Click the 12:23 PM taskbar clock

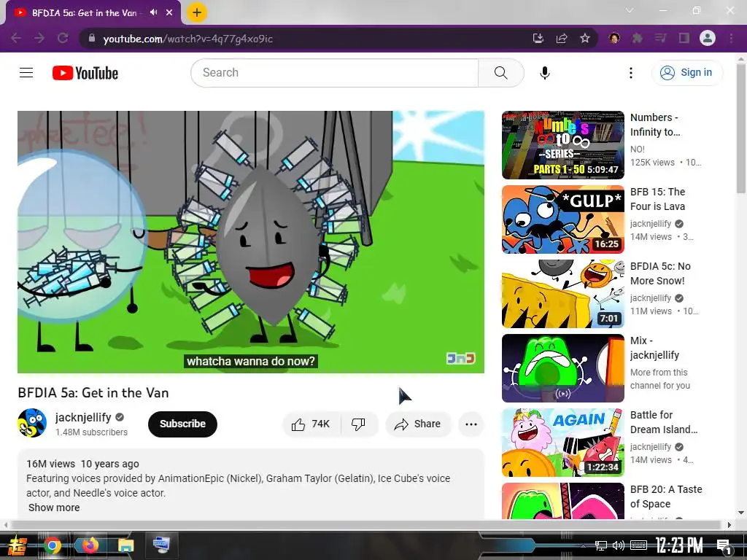click(x=679, y=545)
